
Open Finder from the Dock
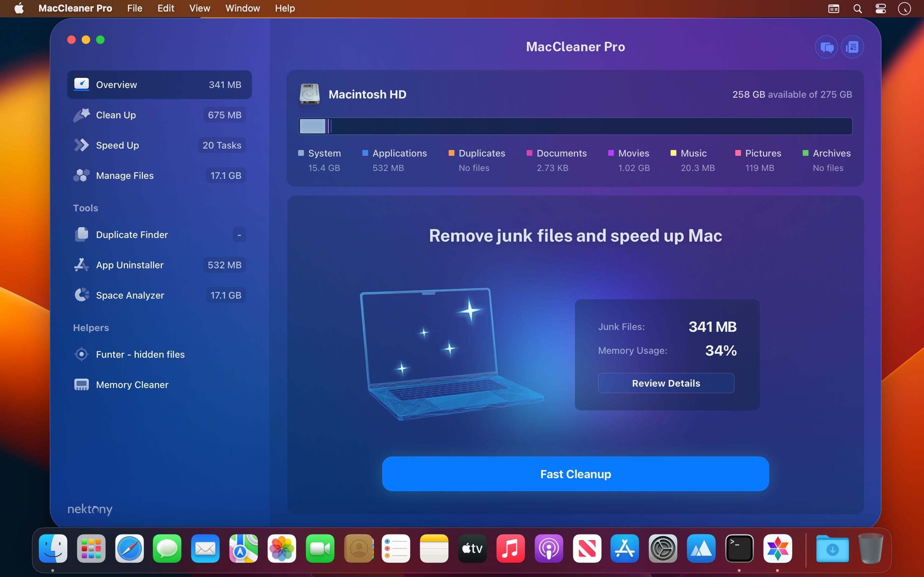53,549
